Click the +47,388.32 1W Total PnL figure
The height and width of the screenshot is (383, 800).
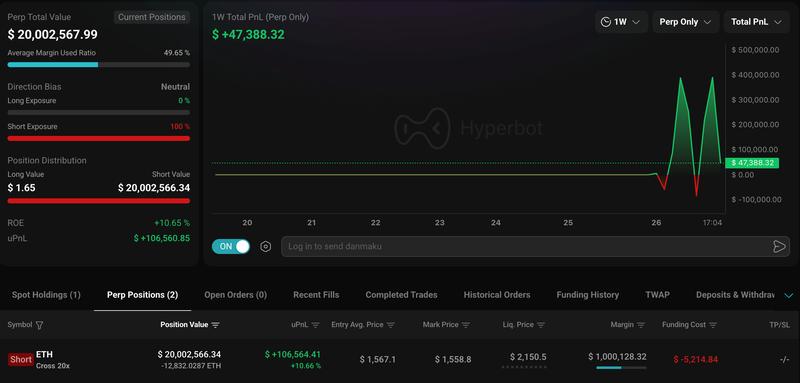click(248, 35)
